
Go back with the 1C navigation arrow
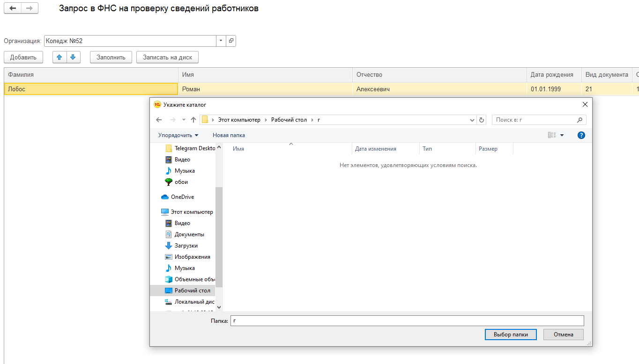tap(13, 8)
